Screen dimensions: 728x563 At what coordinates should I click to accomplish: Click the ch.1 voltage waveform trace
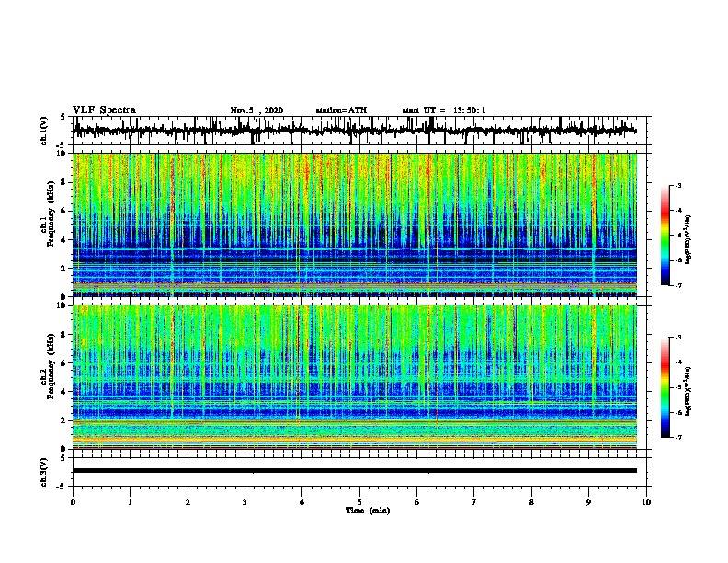(x=354, y=131)
